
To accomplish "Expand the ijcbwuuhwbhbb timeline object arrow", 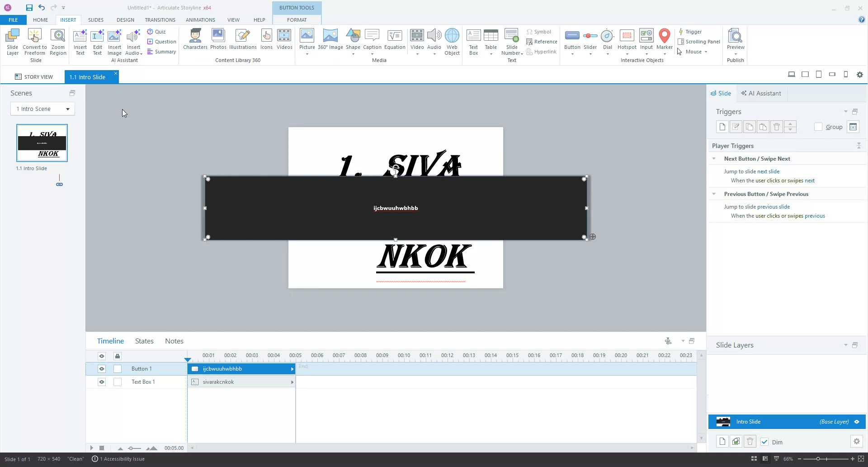I will pyautogui.click(x=292, y=369).
